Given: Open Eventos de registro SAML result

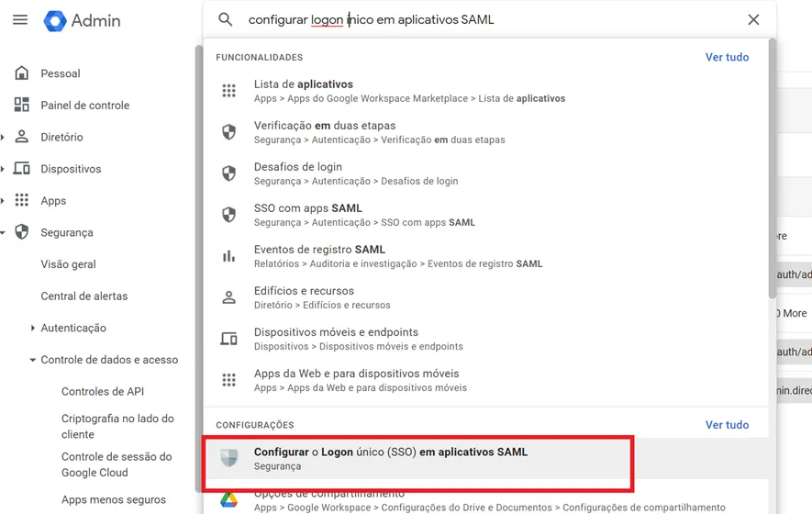Looking at the screenshot, I should coord(485,256).
